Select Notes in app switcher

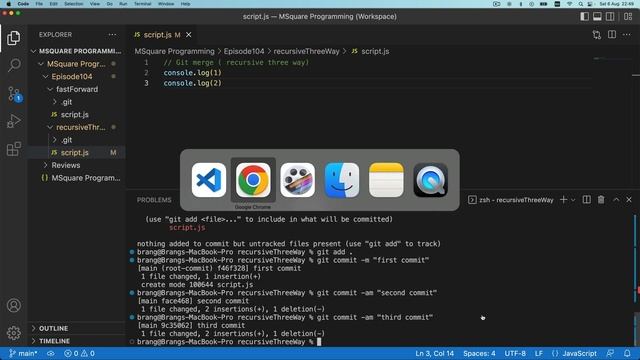coord(386,180)
